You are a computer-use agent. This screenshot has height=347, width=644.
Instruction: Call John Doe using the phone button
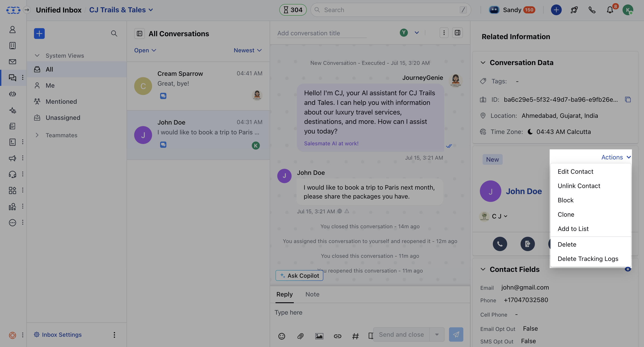tap(500, 244)
